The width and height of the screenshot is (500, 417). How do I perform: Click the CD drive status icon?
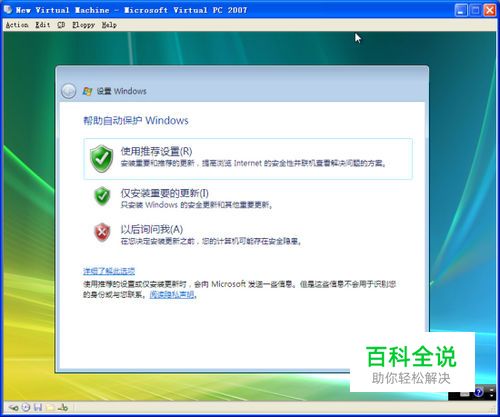26,407
